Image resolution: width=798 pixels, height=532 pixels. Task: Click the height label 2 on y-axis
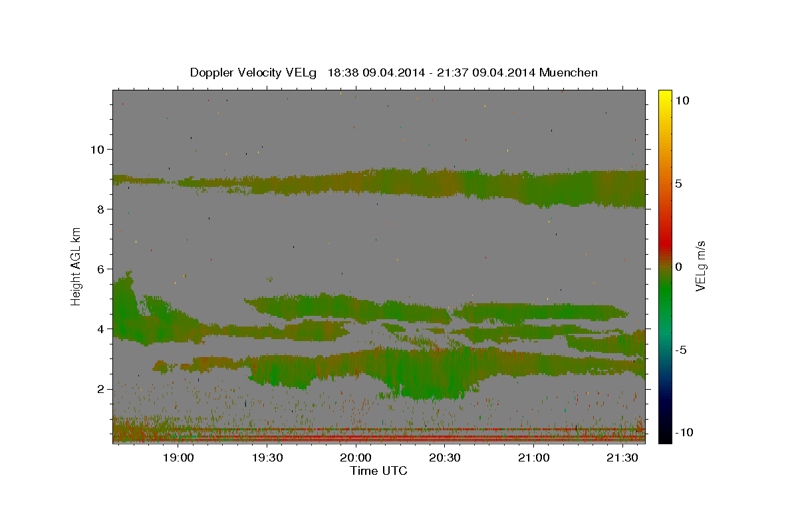tap(100, 388)
